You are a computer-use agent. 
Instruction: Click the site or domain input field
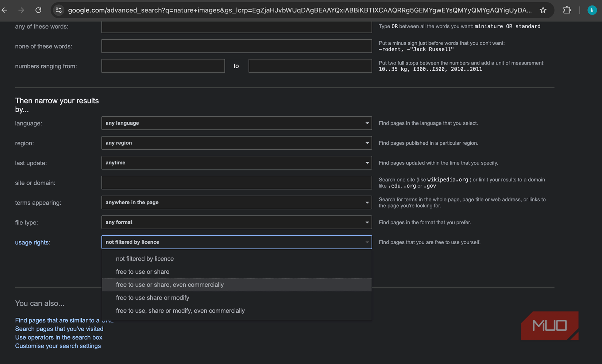click(x=236, y=183)
